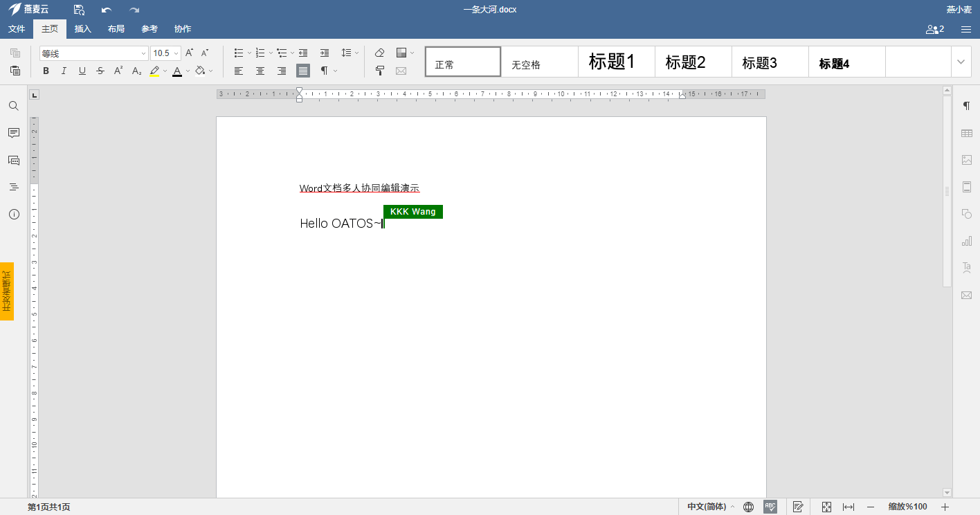Apply yellow text highlight color
The height and width of the screenshot is (515, 980).
[154, 71]
